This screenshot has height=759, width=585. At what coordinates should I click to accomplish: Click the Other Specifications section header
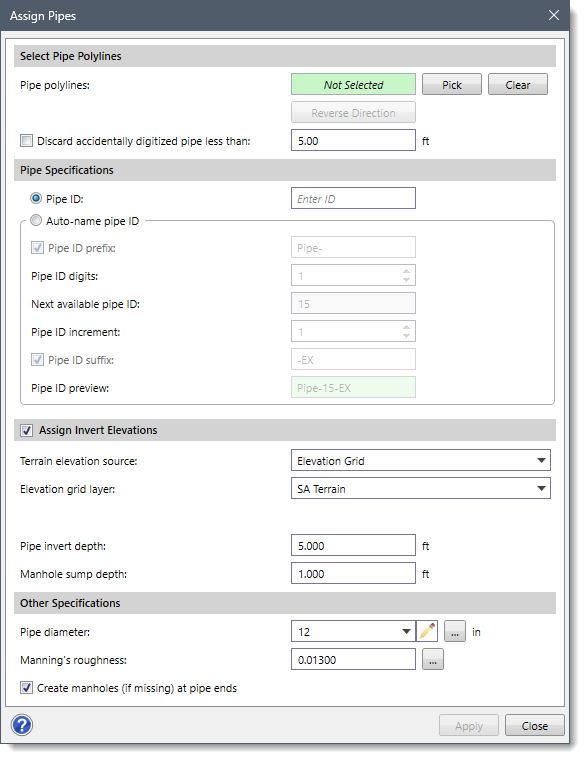click(285, 603)
